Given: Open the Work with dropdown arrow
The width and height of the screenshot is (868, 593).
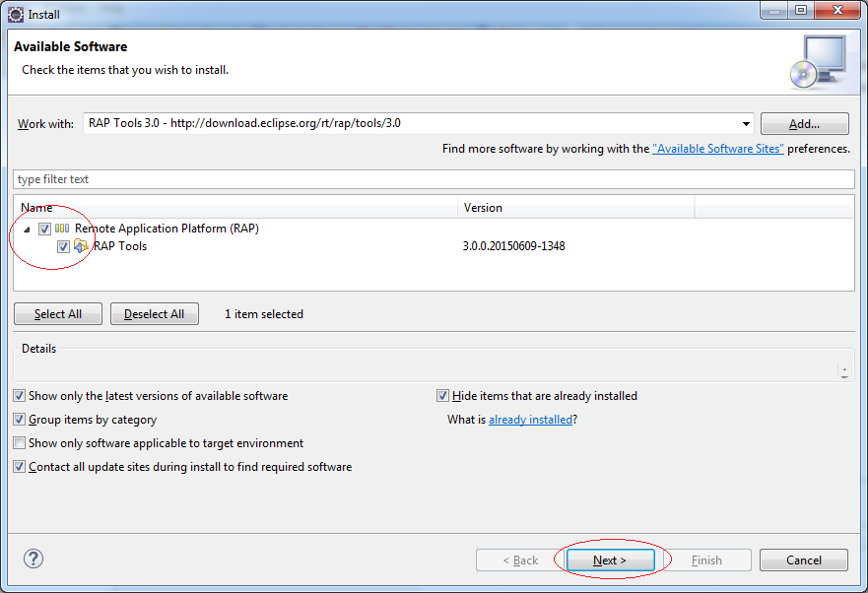Looking at the screenshot, I should pos(746,123).
